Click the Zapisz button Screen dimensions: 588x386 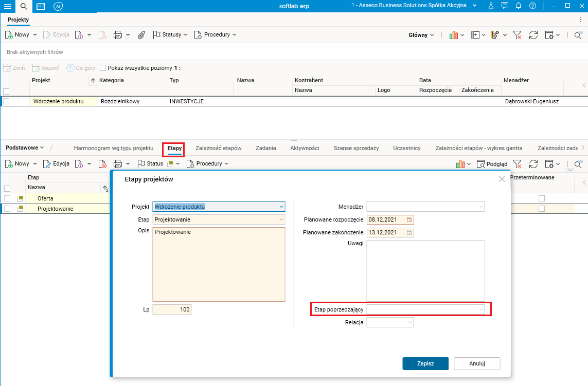(x=425, y=363)
